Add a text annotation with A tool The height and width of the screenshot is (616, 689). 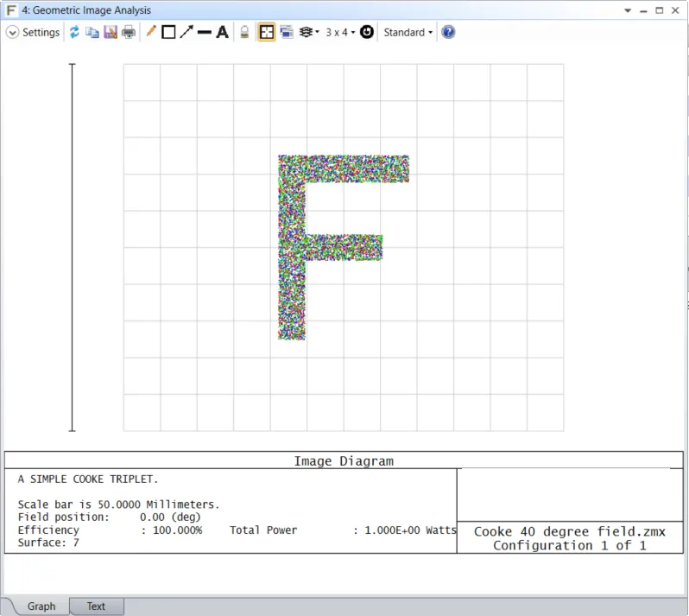click(222, 32)
